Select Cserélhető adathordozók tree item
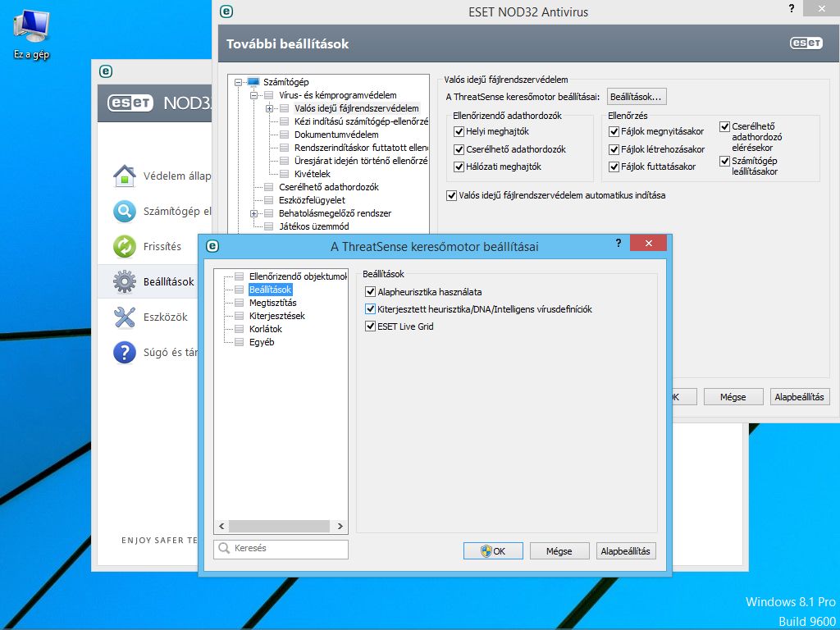Image resolution: width=840 pixels, height=630 pixels. [329, 187]
